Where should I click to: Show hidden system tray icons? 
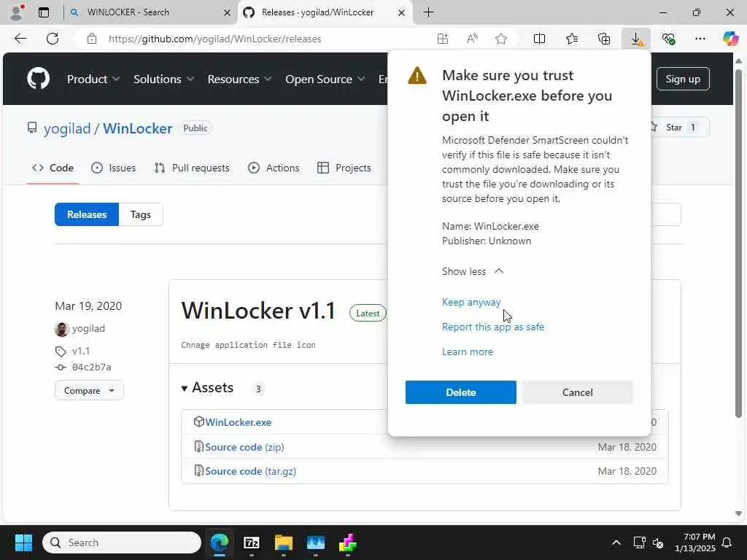[616, 542]
